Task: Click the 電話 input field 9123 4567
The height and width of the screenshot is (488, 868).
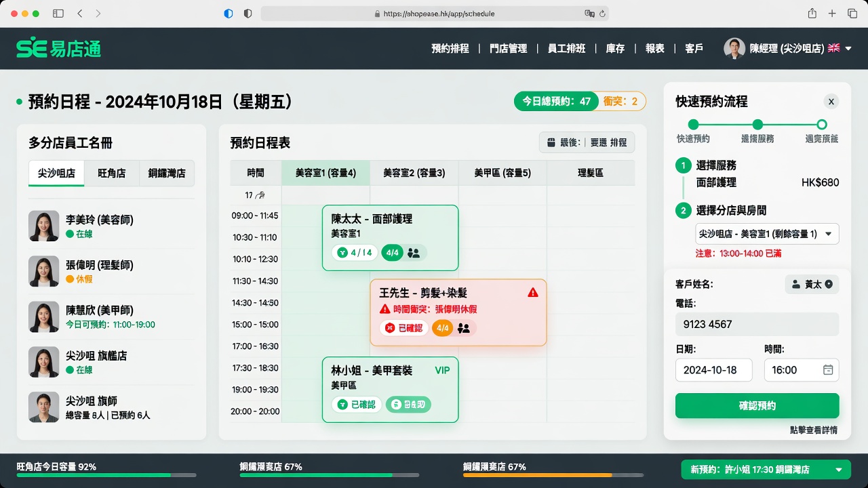Action: click(x=757, y=324)
